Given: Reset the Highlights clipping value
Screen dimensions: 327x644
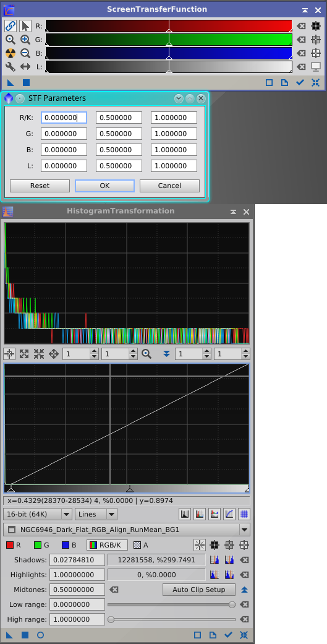Looking at the screenshot, I should (x=245, y=575).
